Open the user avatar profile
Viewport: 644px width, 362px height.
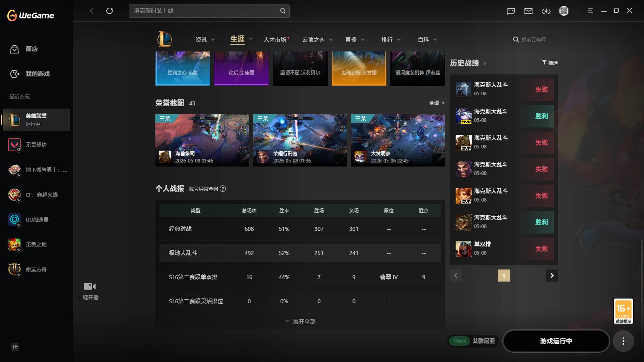(x=564, y=11)
